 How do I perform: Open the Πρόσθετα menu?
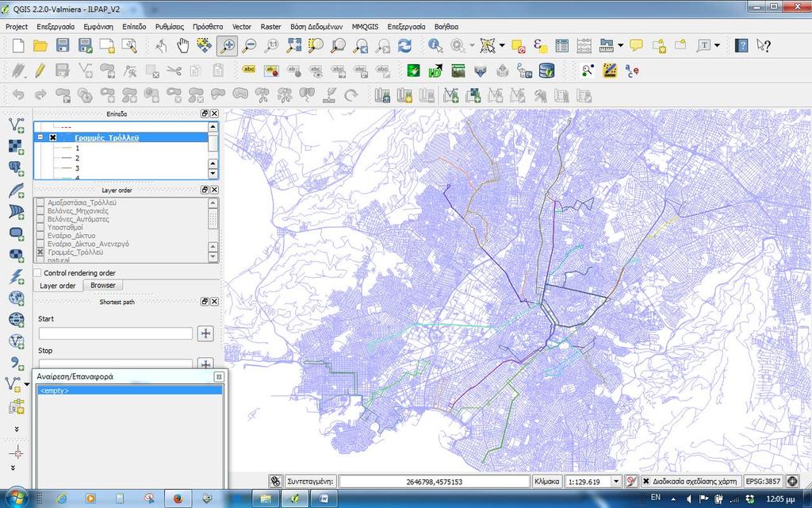coord(208,26)
